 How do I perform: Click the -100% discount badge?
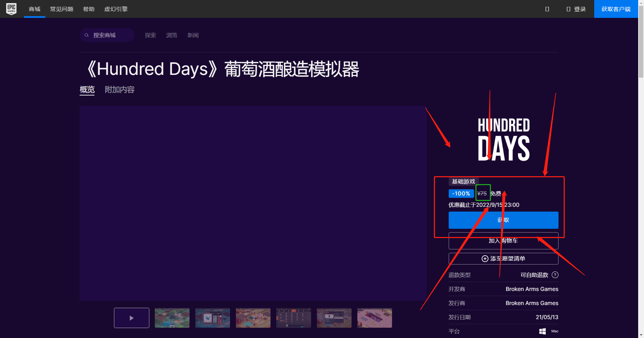tap(461, 194)
